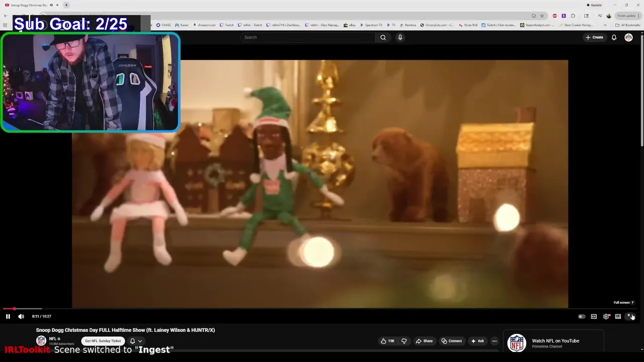Click the red adblock extension icon
The image size is (644, 362).
[554, 16]
